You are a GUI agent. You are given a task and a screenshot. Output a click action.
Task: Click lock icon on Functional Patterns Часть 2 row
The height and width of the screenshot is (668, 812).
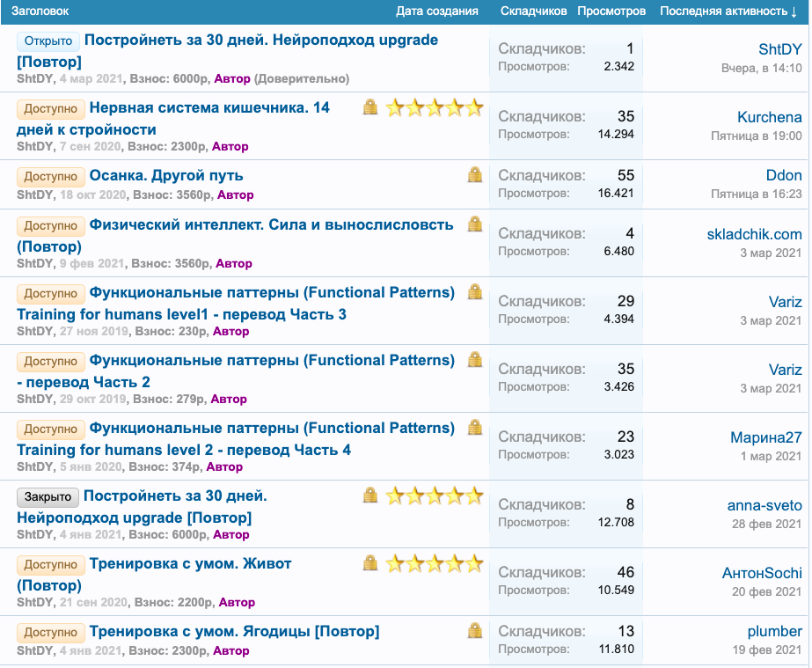pos(475,359)
